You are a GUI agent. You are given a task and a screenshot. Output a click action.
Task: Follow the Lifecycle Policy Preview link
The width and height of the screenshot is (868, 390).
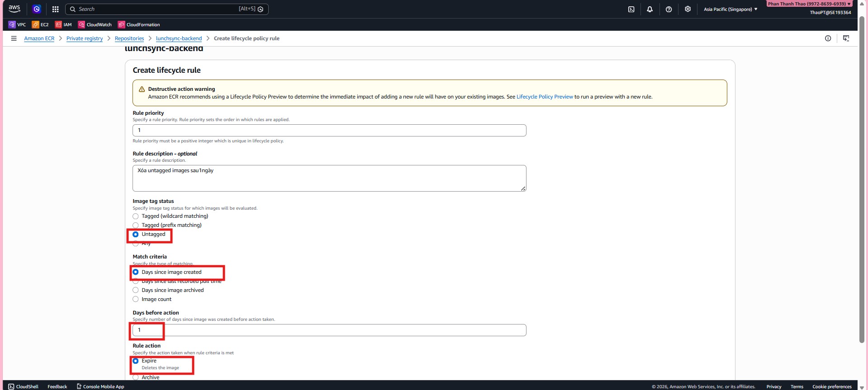coord(544,97)
